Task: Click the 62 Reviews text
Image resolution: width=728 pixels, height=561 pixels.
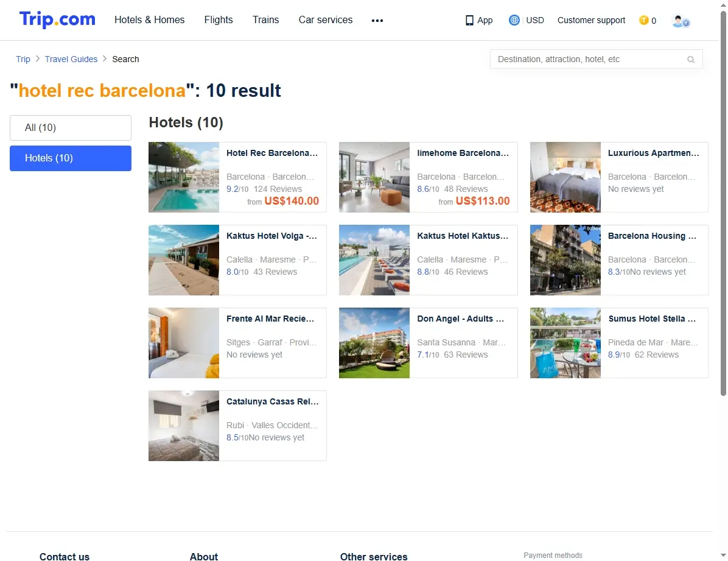Action: point(657,355)
